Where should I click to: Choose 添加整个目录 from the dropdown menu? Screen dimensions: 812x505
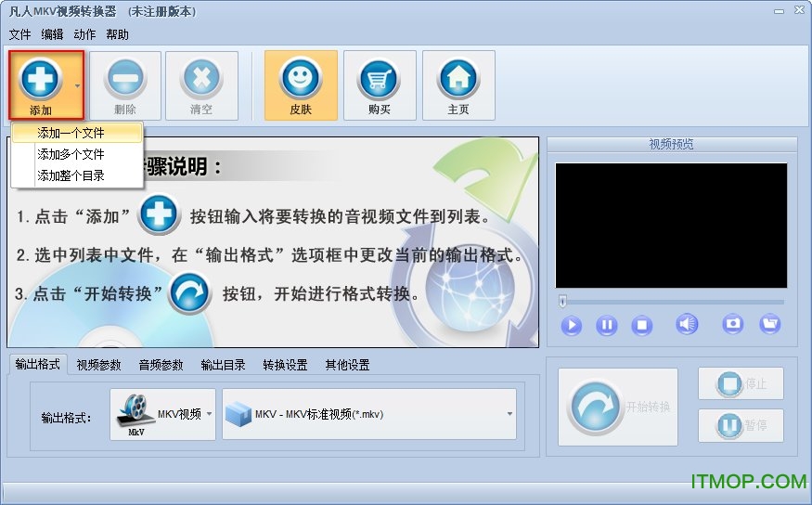[77, 175]
